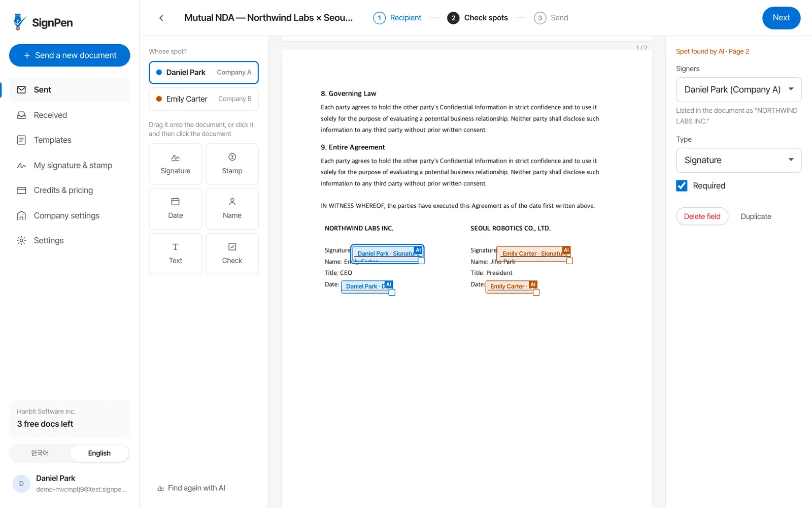Click the Received inbox icon

(21, 115)
